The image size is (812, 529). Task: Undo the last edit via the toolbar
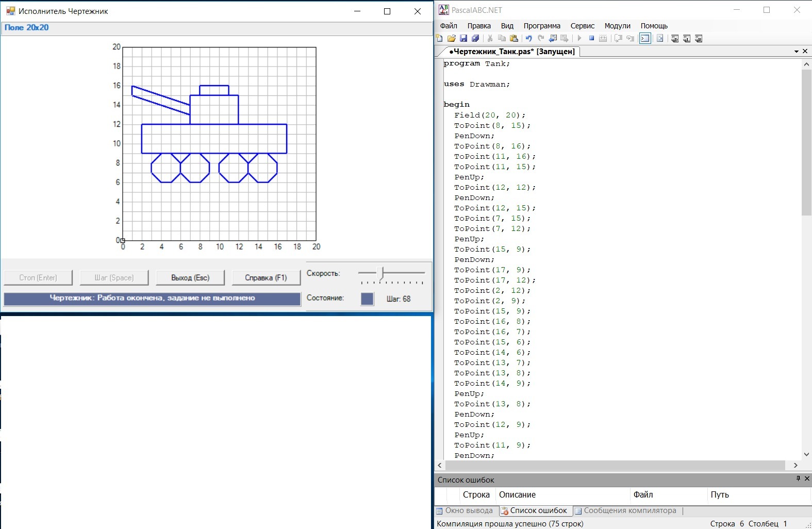tap(528, 38)
